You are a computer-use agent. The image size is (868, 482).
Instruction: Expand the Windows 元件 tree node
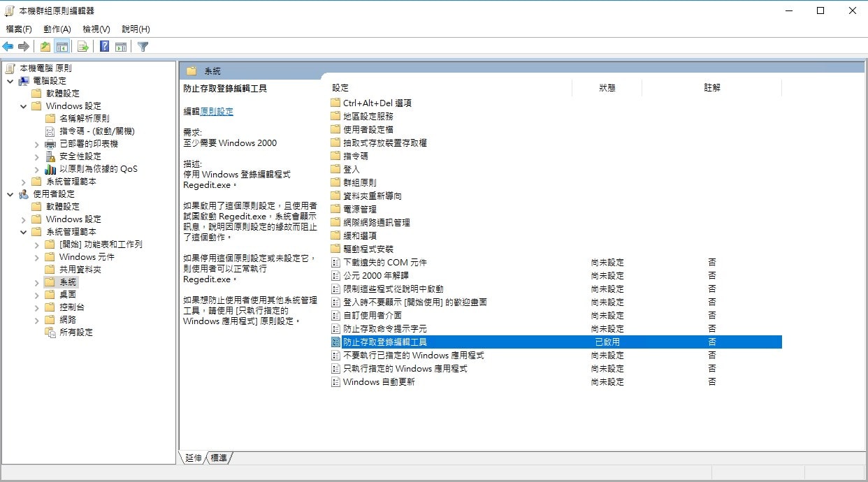point(36,257)
